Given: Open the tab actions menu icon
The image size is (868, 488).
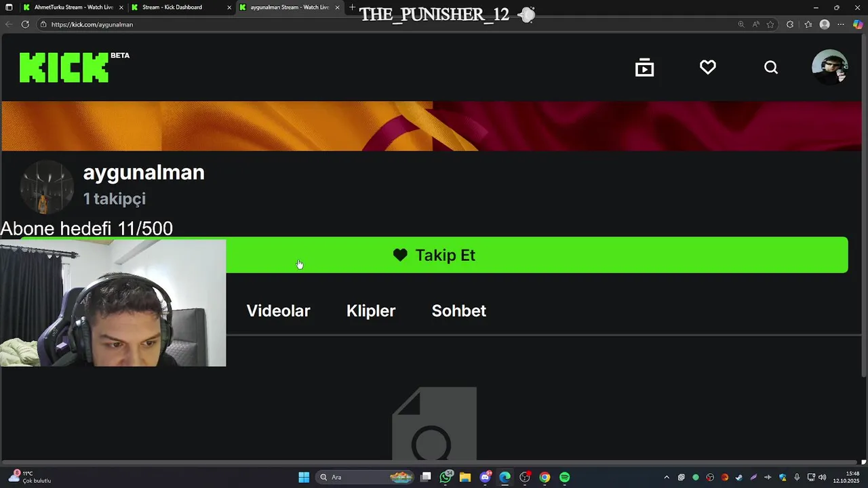Looking at the screenshot, I should [9, 7].
